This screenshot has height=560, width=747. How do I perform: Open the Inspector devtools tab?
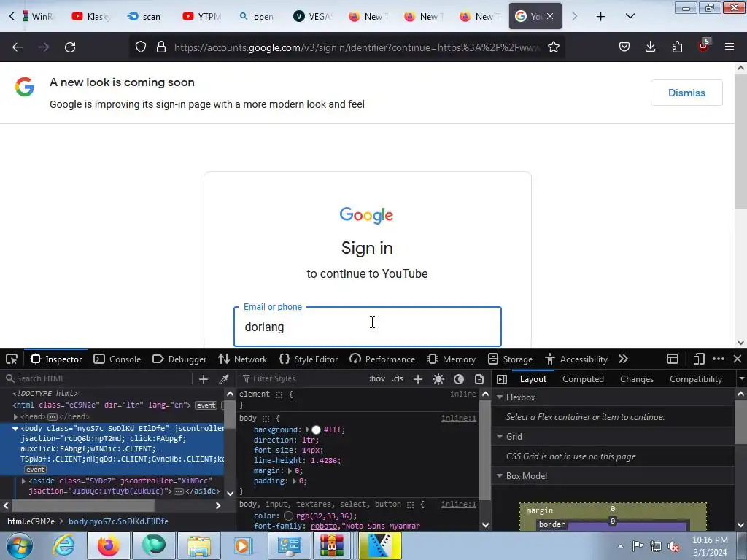(56, 359)
